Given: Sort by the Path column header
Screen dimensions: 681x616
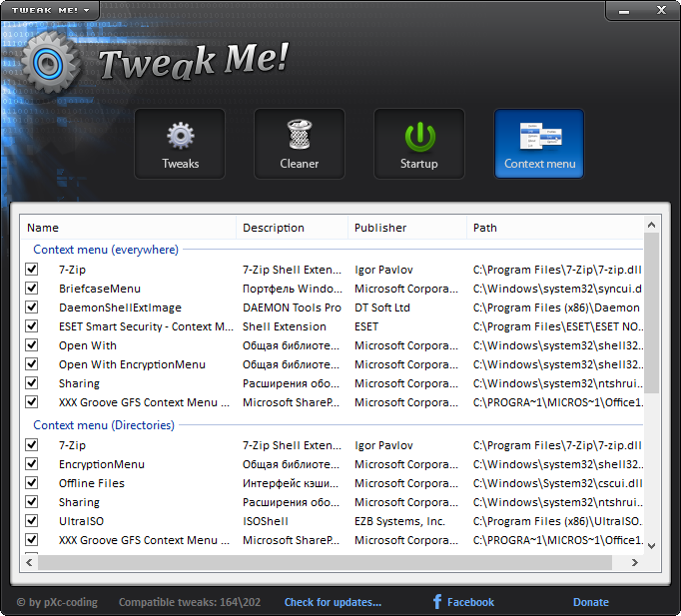Looking at the screenshot, I should [x=554, y=228].
